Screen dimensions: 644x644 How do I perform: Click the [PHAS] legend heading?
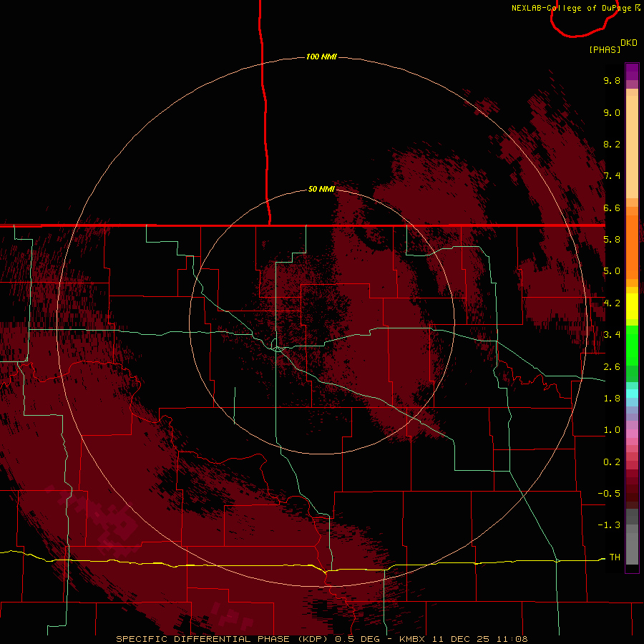(x=605, y=49)
